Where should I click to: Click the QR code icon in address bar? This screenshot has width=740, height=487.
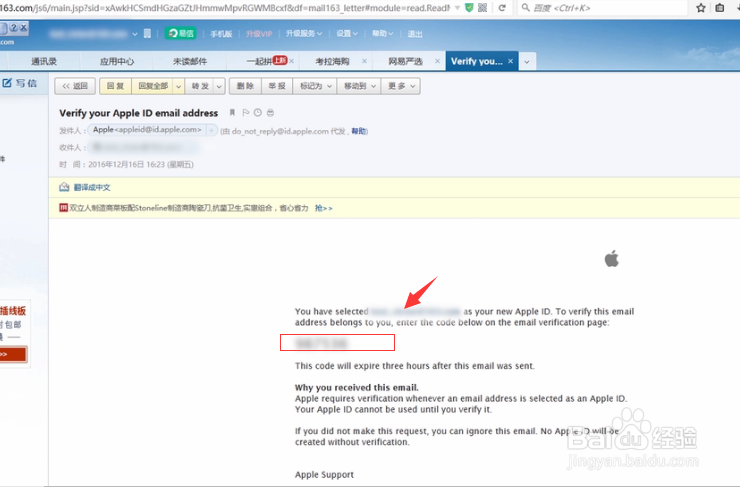[482, 8]
